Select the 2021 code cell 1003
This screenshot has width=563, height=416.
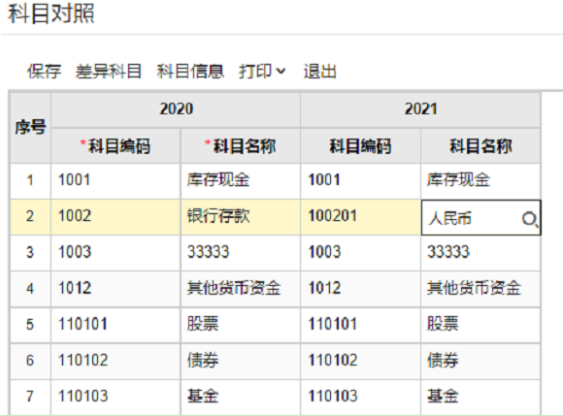click(360, 252)
